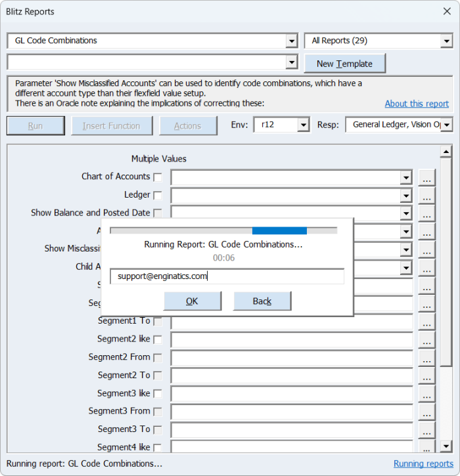Click ellipsis button for Segment3 like row

426,394
